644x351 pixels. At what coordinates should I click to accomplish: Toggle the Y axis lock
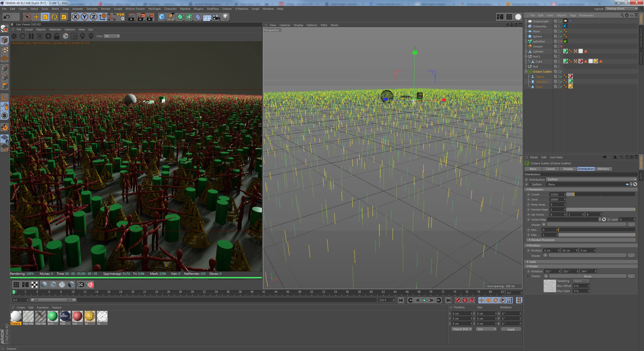point(85,17)
